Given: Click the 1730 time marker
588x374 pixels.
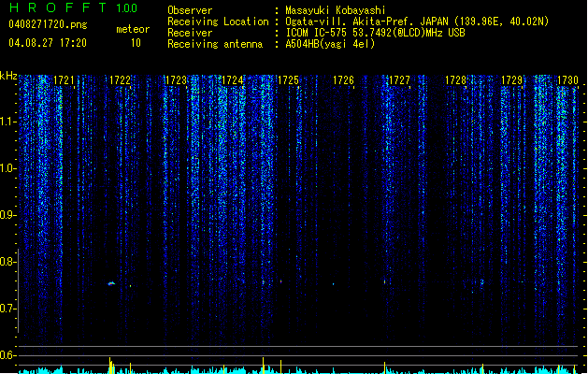Looking at the screenshot, I should click(567, 80).
